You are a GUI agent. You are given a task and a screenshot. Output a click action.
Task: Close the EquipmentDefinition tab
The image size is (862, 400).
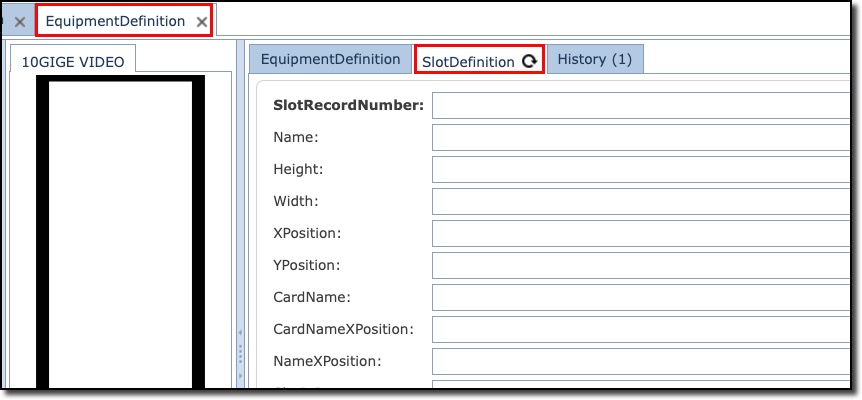coord(202,21)
